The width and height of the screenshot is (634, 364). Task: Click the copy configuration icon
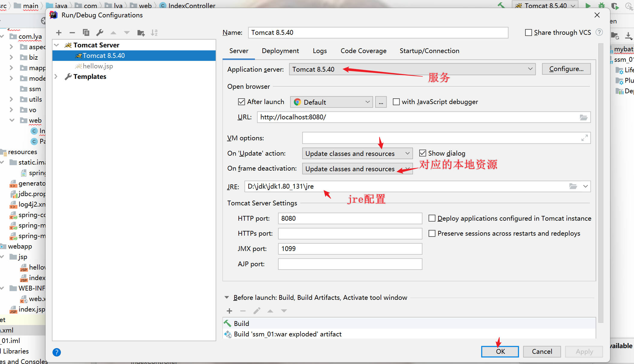click(86, 33)
